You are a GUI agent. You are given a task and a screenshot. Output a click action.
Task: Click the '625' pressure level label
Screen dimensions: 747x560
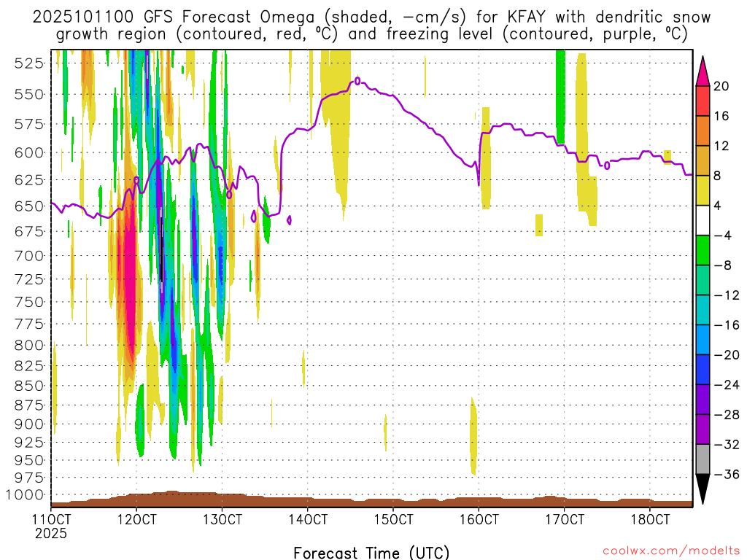point(29,180)
